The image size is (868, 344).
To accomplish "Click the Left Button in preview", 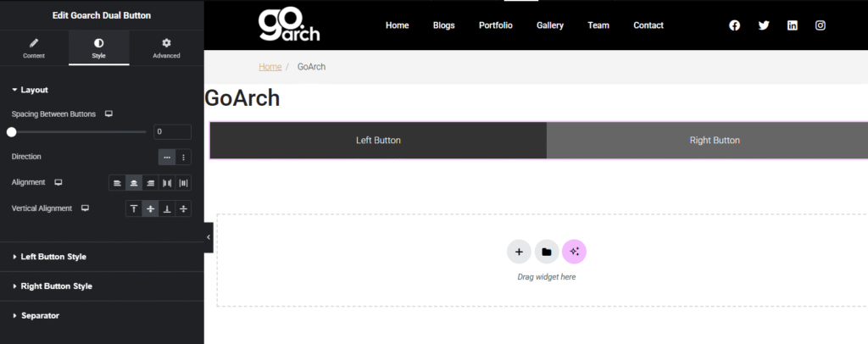I will (x=379, y=141).
